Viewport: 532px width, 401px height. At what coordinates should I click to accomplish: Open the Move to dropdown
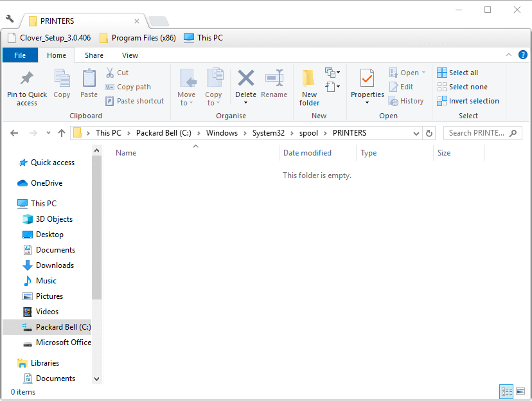coord(186,87)
